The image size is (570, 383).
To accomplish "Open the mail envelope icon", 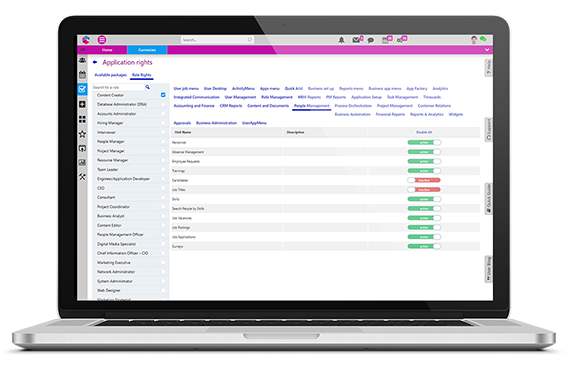I will coord(356,40).
